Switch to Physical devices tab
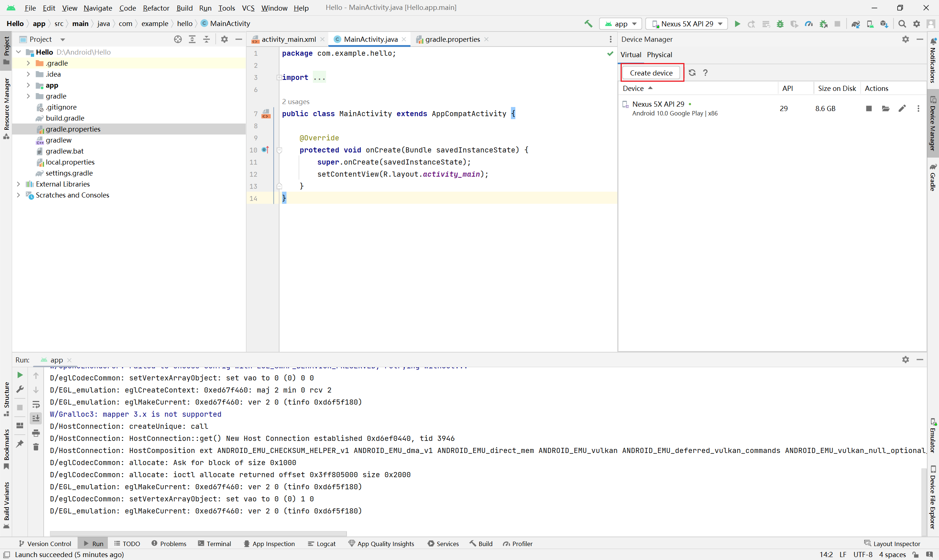This screenshot has width=939, height=560. click(x=659, y=55)
